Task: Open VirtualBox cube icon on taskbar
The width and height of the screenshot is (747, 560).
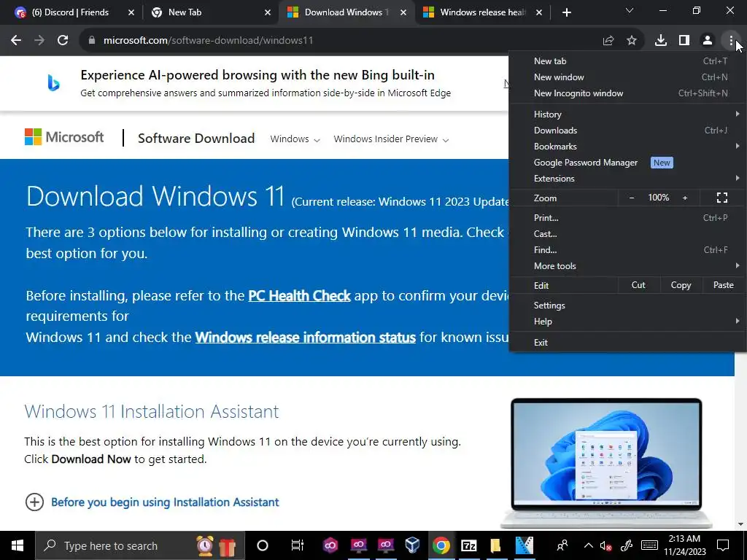Action: (x=413, y=545)
